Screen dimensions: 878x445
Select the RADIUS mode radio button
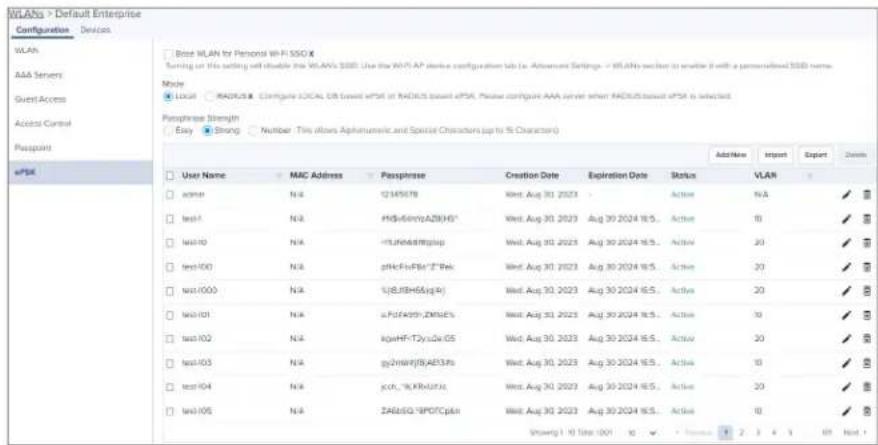click(x=209, y=96)
